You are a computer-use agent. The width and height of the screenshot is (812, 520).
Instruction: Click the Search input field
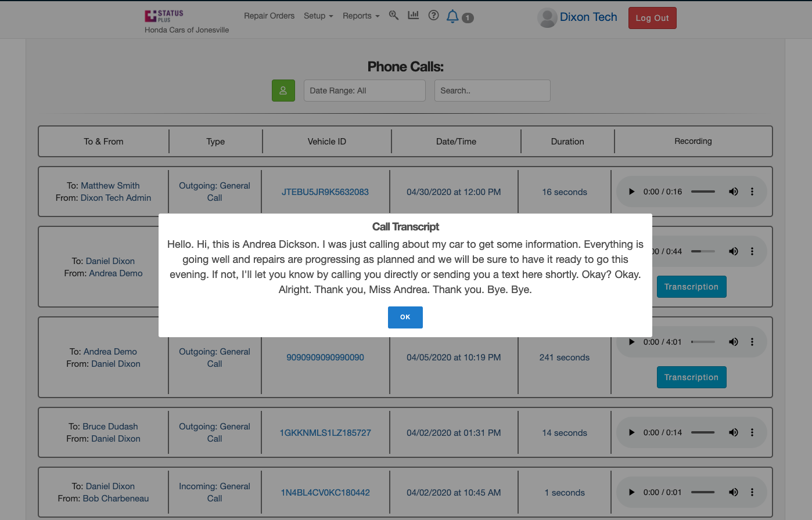click(492, 91)
